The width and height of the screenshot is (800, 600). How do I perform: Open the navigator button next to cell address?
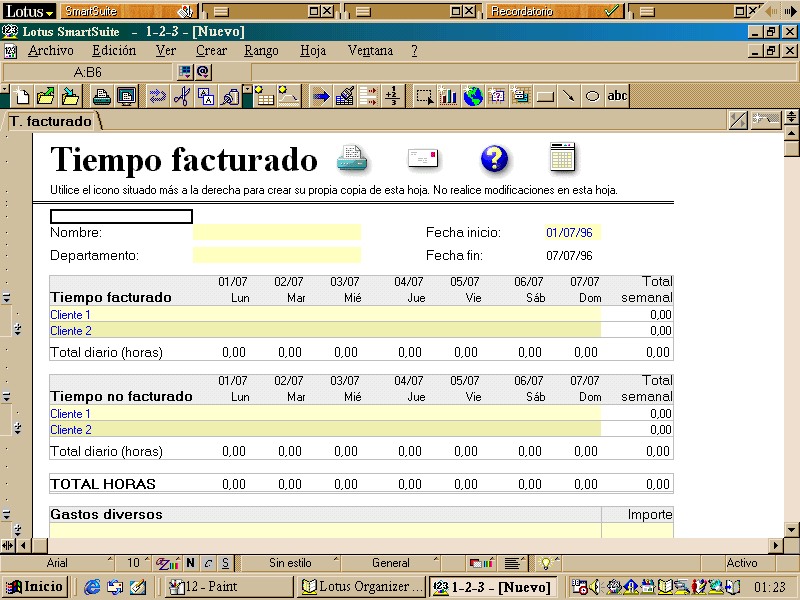[x=185, y=72]
